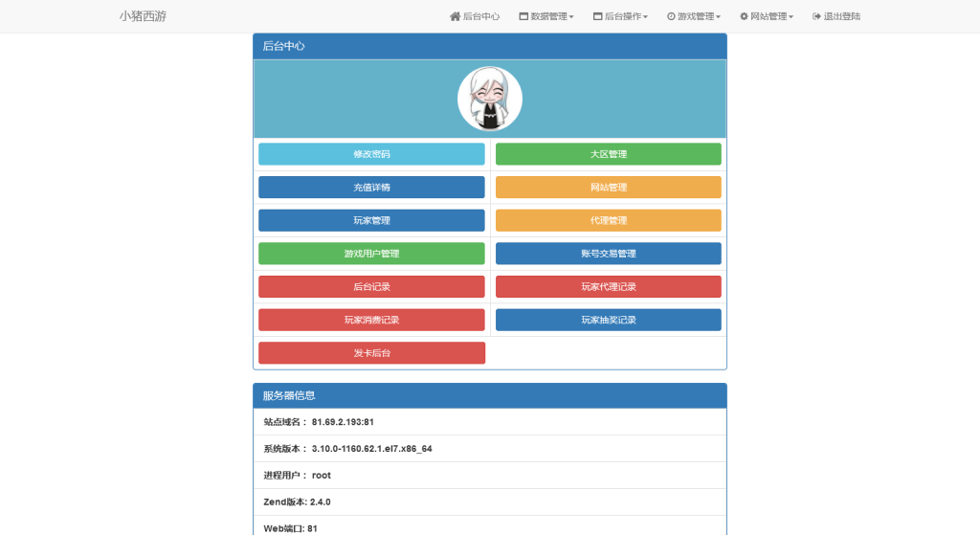View 后台记录
This screenshot has width=980, height=535.
[372, 286]
